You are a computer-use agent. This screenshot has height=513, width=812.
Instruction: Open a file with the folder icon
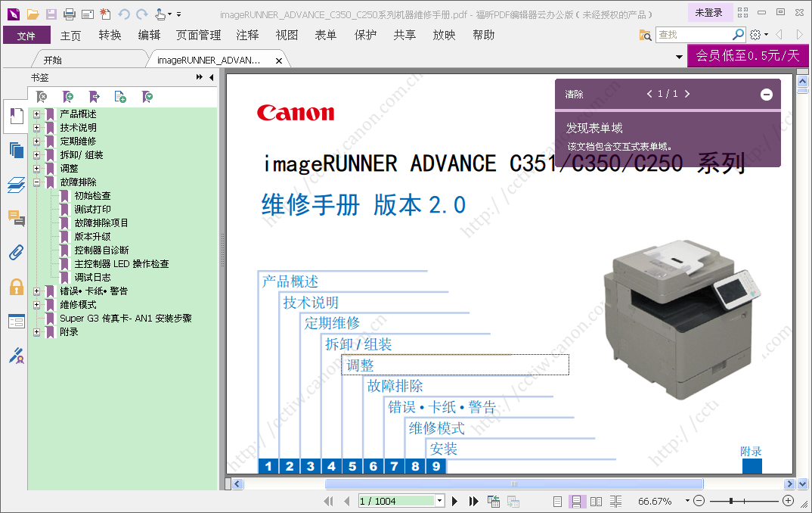33,14
